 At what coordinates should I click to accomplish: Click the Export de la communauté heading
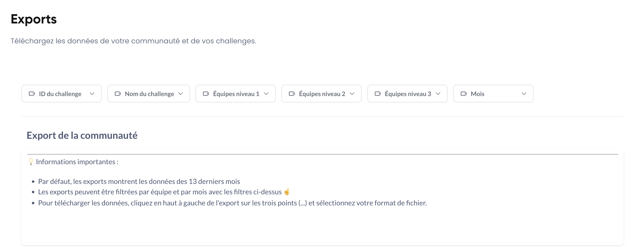click(x=82, y=135)
